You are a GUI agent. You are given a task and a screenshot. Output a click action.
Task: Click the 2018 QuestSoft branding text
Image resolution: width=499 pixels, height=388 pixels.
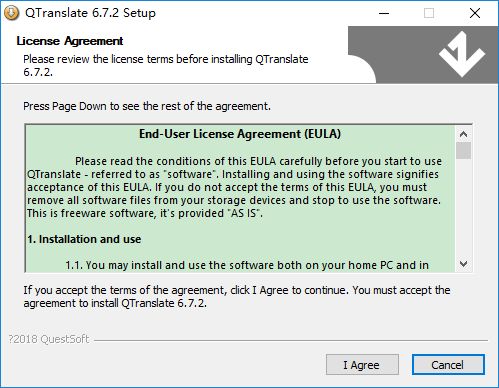click(x=49, y=339)
